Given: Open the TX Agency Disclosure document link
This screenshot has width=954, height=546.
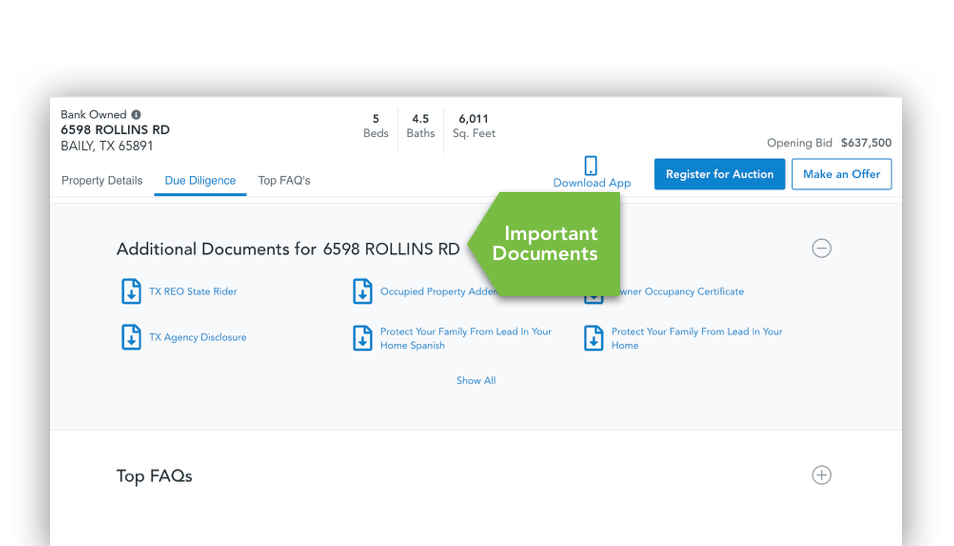Looking at the screenshot, I should click(197, 338).
